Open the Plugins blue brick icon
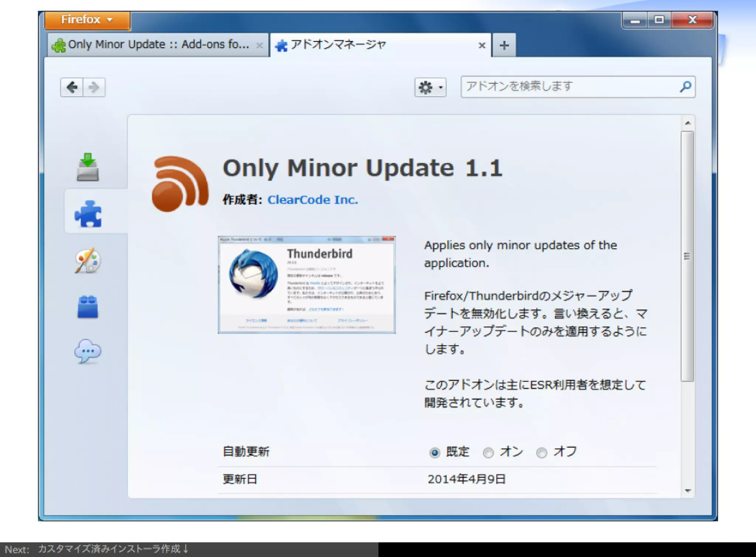 click(x=88, y=306)
